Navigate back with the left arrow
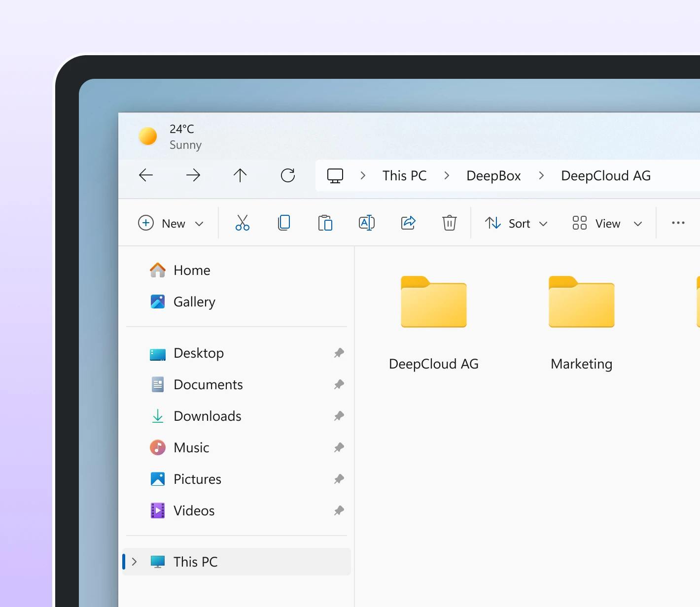The width and height of the screenshot is (700, 607). (146, 175)
